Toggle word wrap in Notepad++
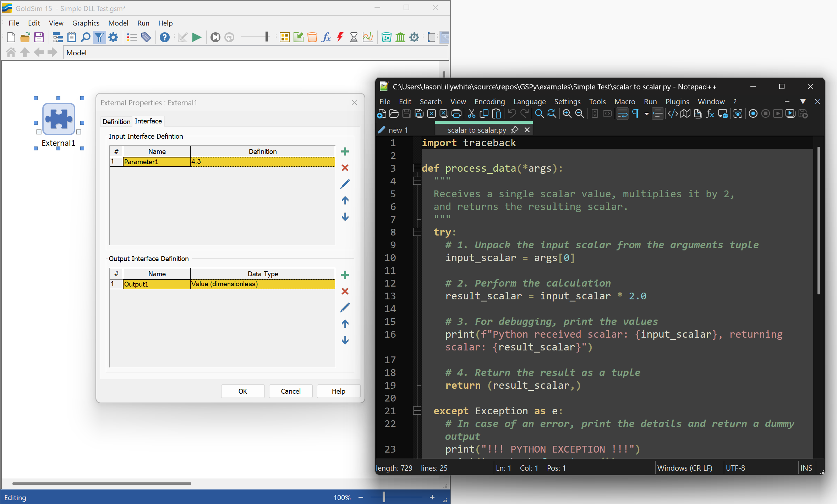 (623, 113)
